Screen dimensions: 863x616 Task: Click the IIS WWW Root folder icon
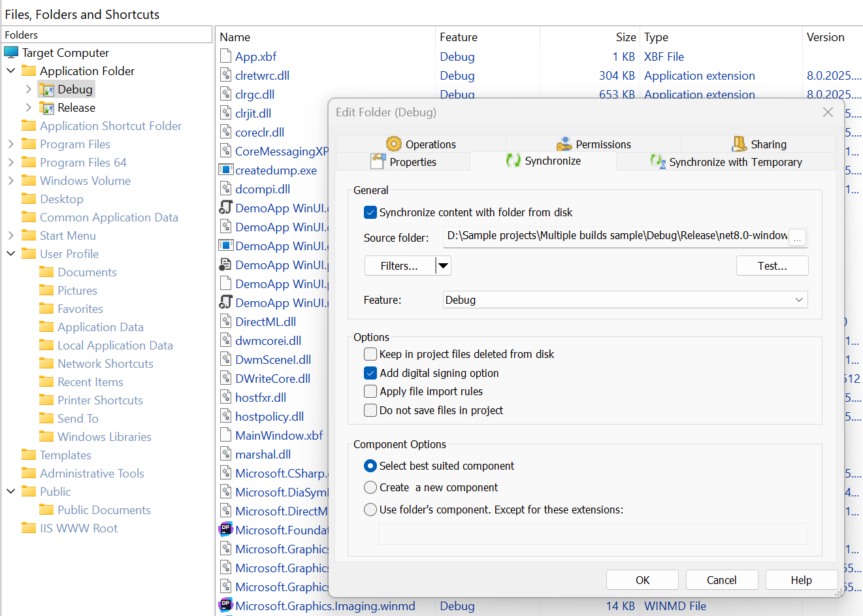pos(29,528)
